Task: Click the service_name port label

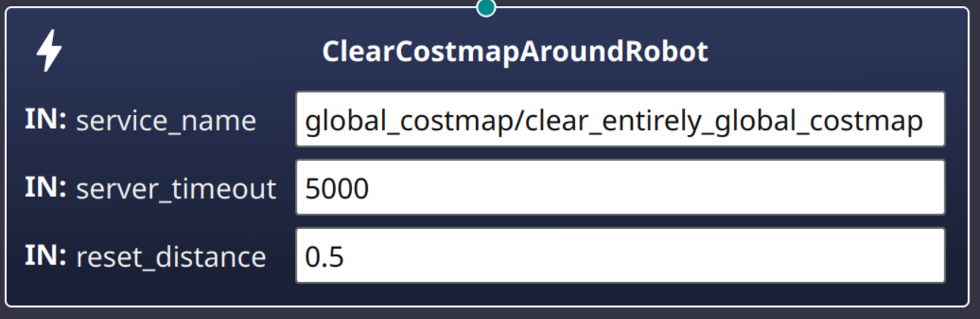Action: click(x=166, y=121)
